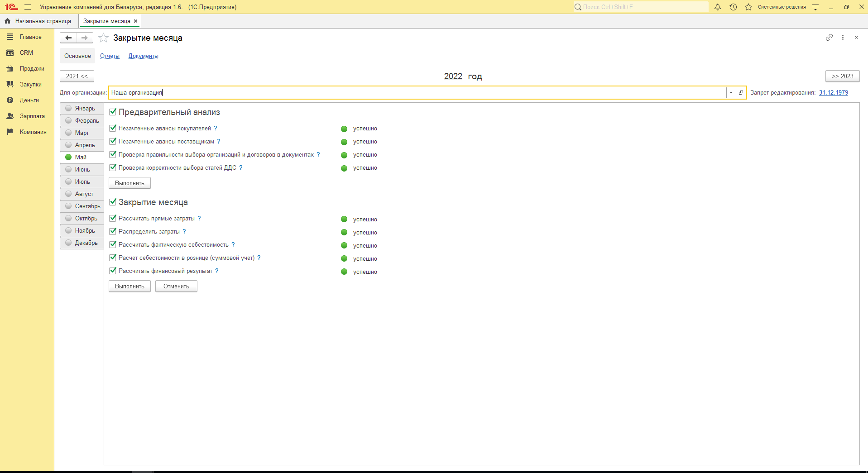
Task: Select the Июнь month tab
Action: [x=82, y=169]
